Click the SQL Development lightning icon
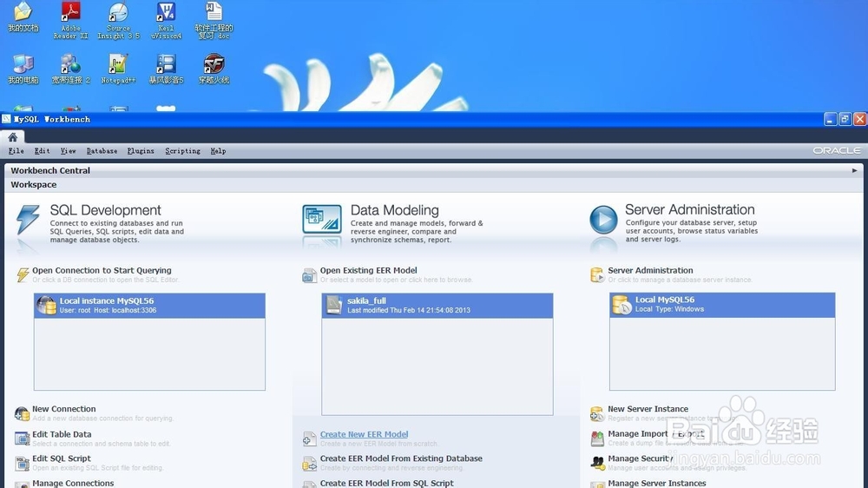Viewport: 868px width, 488px height. point(28,220)
